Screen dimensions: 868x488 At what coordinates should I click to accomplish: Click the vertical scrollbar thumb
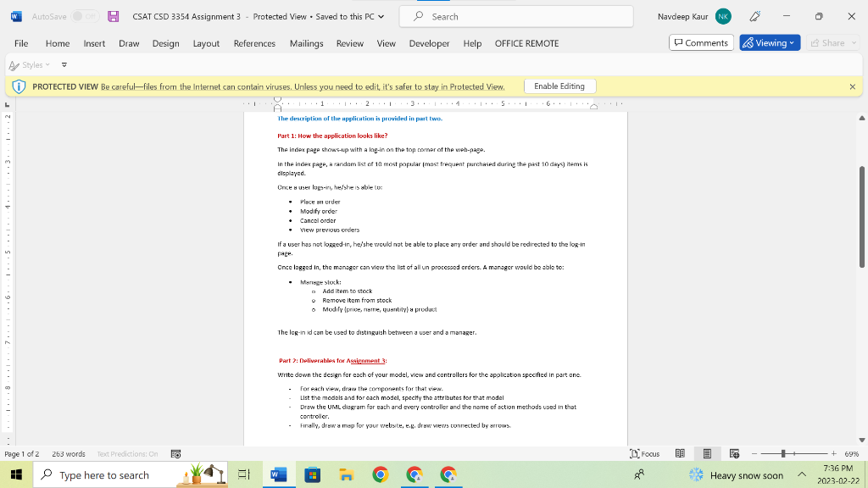(x=862, y=217)
